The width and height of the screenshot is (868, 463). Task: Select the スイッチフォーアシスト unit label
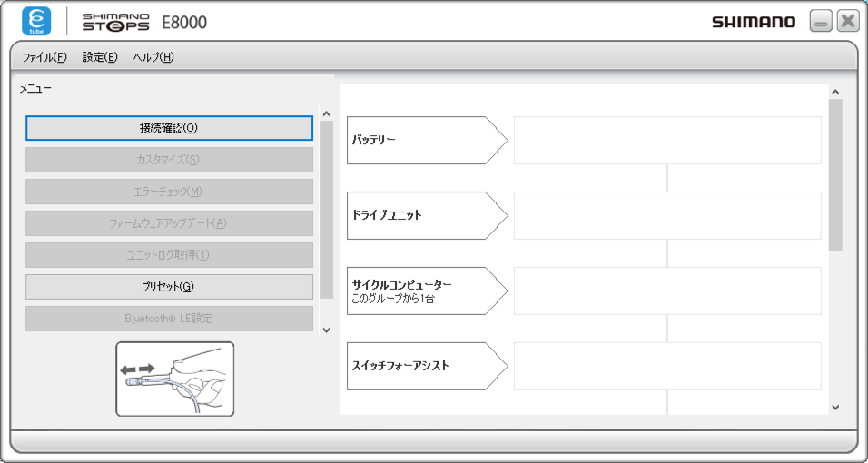pos(425,366)
